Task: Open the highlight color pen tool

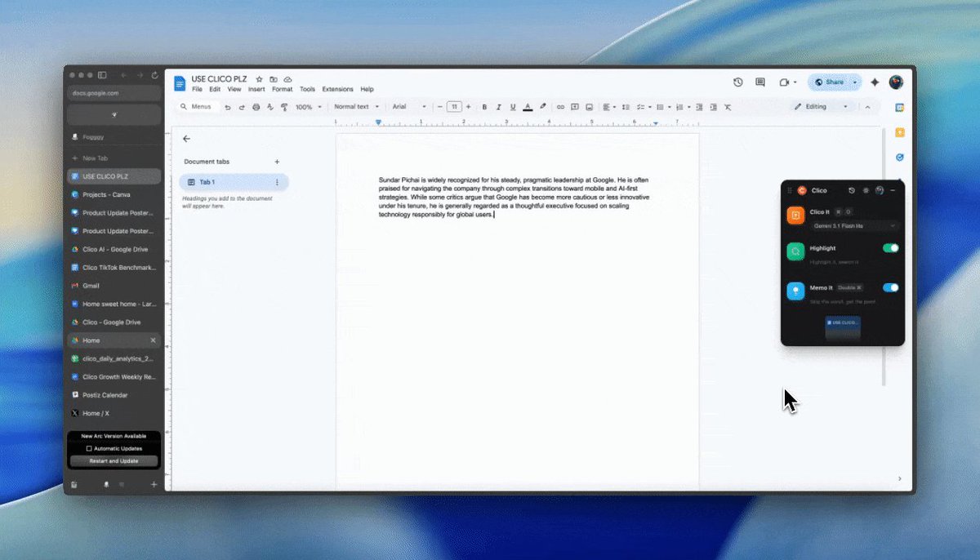Action: pyautogui.click(x=543, y=107)
